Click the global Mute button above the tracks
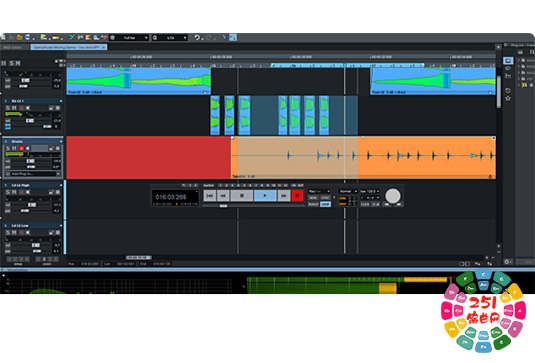This screenshot has height=363, width=535. 18,63
